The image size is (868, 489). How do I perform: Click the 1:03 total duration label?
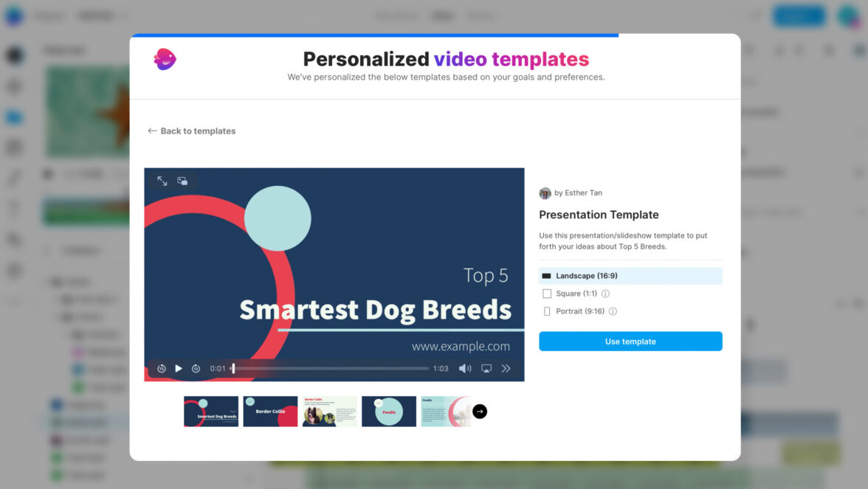(441, 369)
